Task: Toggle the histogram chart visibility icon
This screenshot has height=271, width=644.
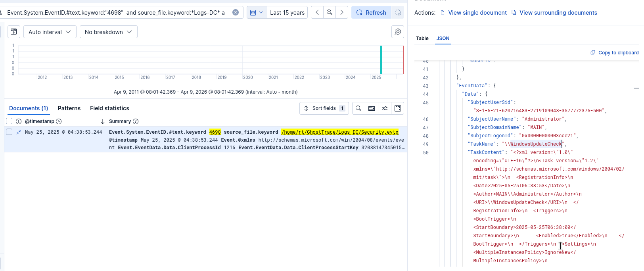Action: point(13,32)
